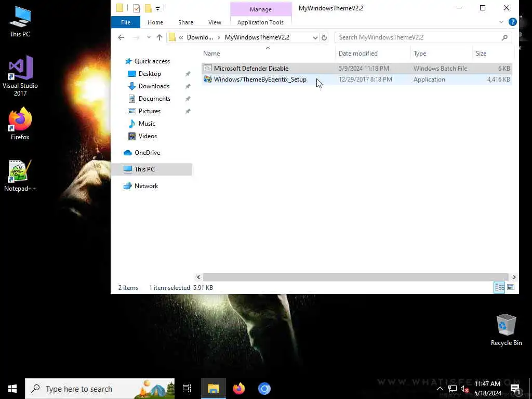Open the blue Help question mark icon

513,22
